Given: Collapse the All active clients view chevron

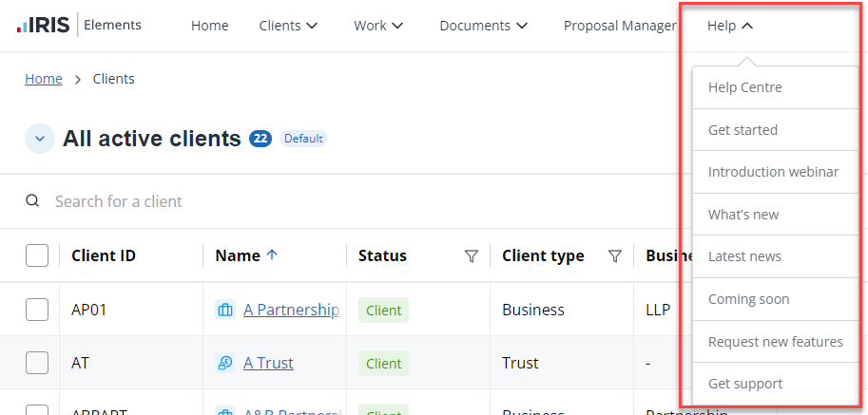Looking at the screenshot, I should [x=39, y=139].
